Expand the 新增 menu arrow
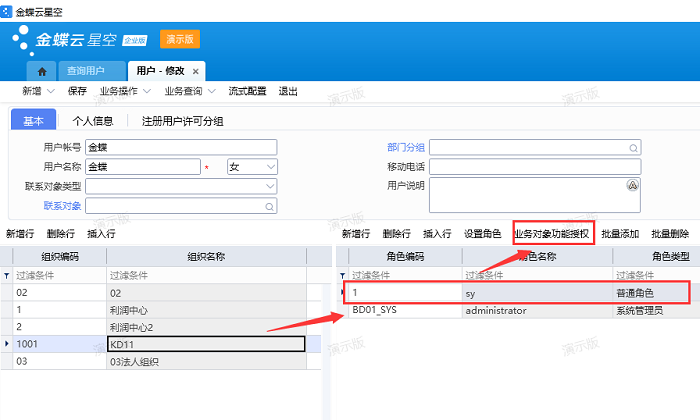Viewport: 700px width, 420px height. click(53, 91)
